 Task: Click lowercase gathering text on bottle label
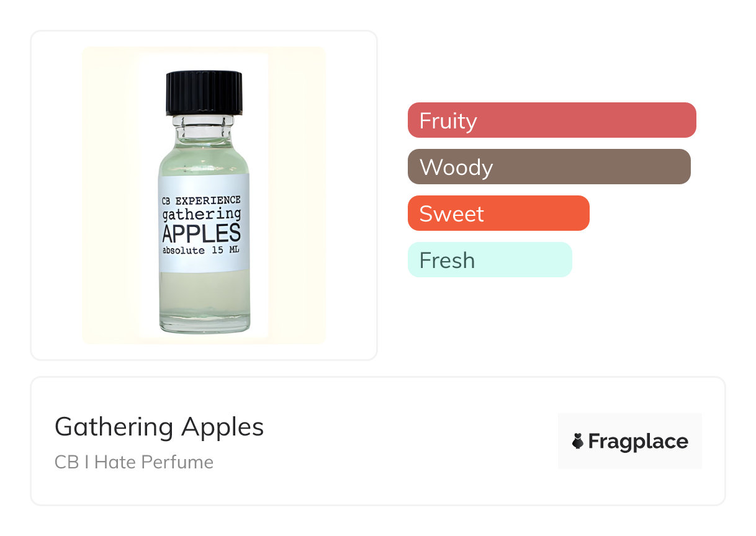(x=202, y=215)
